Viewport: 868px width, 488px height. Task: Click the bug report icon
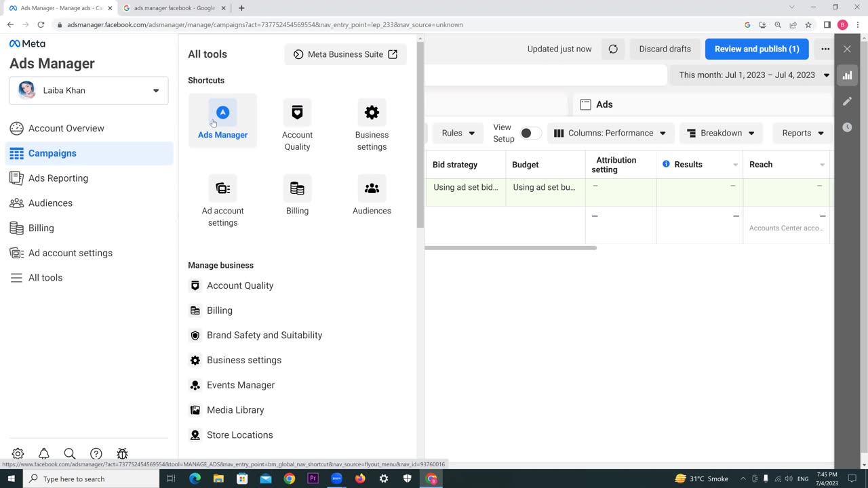(122, 453)
